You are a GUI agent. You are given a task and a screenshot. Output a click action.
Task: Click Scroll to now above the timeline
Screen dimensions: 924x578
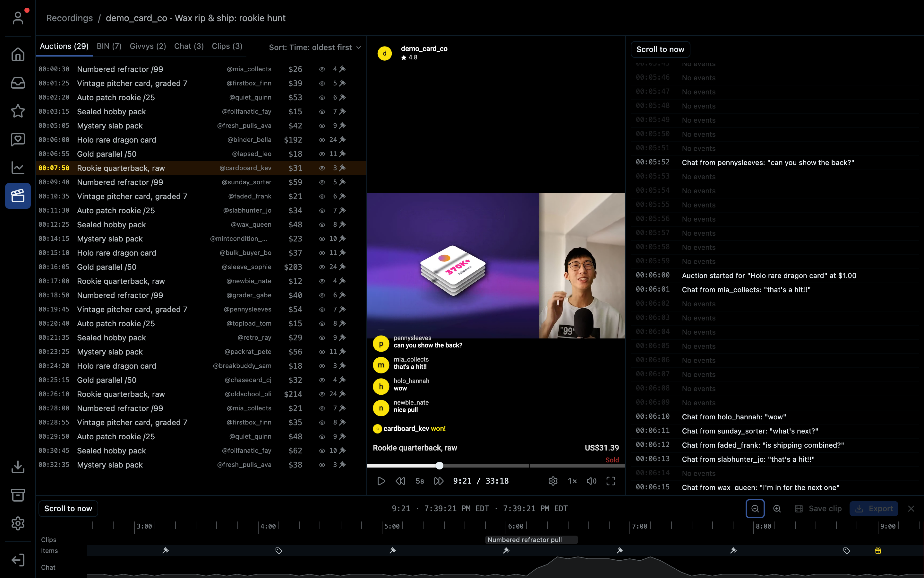(68, 508)
